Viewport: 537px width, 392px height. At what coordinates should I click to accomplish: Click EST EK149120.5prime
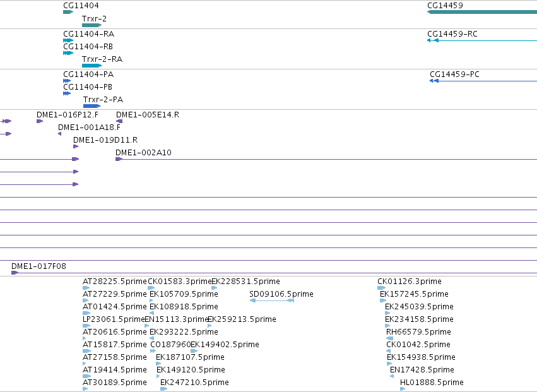click(x=191, y=371)
